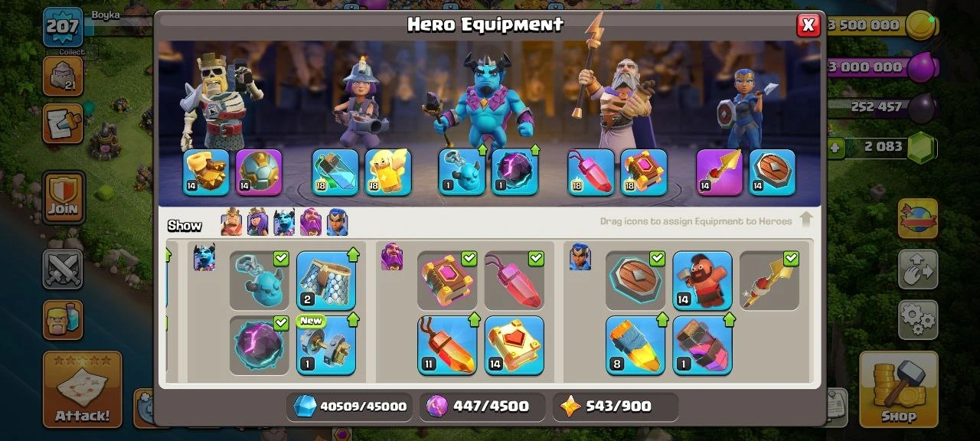Click the Seeking Shield equipment slot
The width and height of the screenshot is (980, 441).
[x=772, y=172]
